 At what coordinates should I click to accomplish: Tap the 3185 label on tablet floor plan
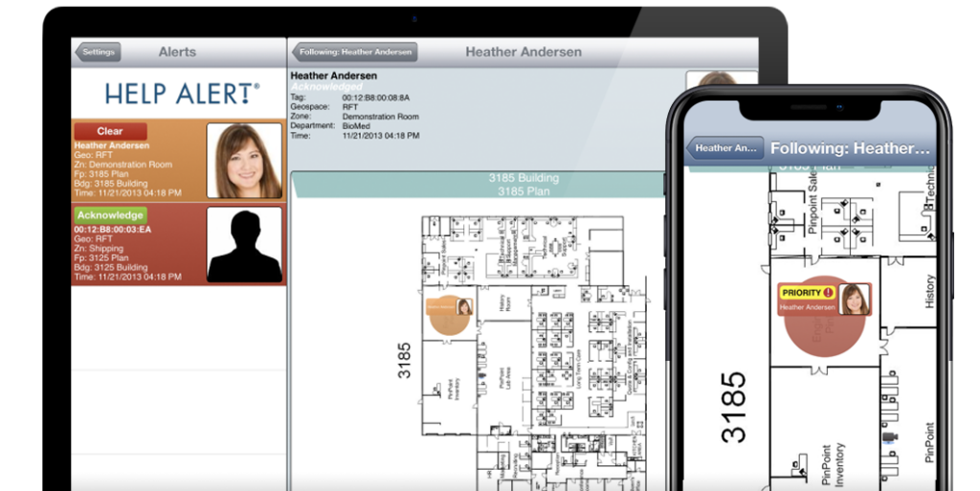[405, 361]
